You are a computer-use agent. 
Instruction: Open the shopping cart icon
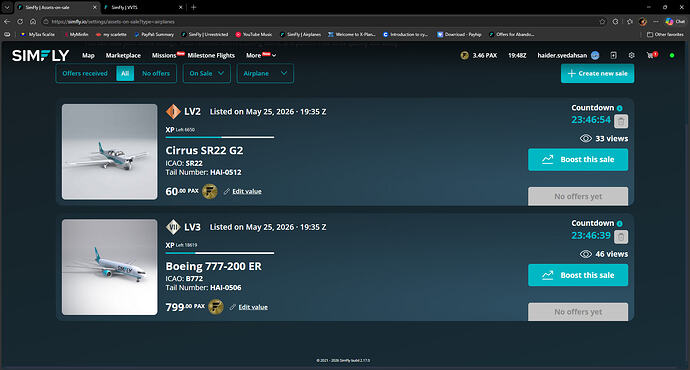[651, 55]
